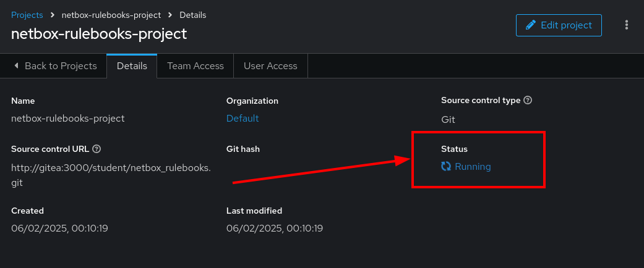Viewport: 644px width, 268px height.
Task: Click the netbox-rulebooks-project breadcrumb
Action: [x=111, y=15]
